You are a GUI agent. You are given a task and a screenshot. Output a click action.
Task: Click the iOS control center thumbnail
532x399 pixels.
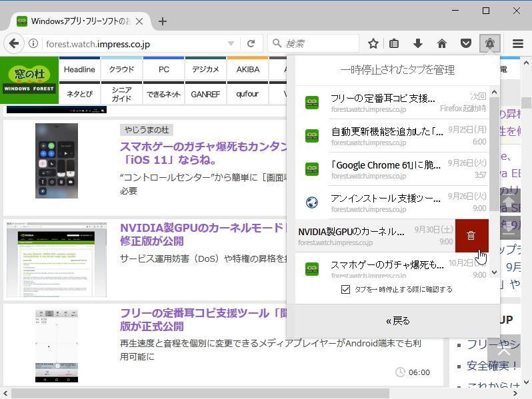point(57,161)
